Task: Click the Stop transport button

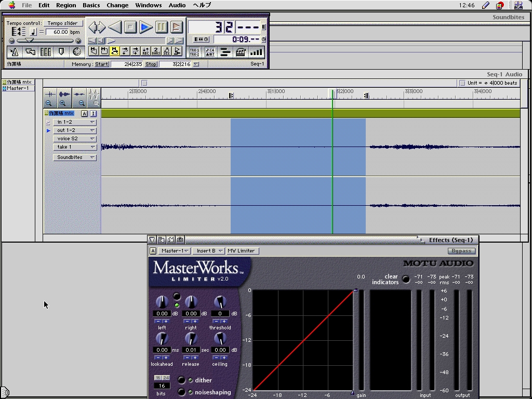Action: coord(130,27)
